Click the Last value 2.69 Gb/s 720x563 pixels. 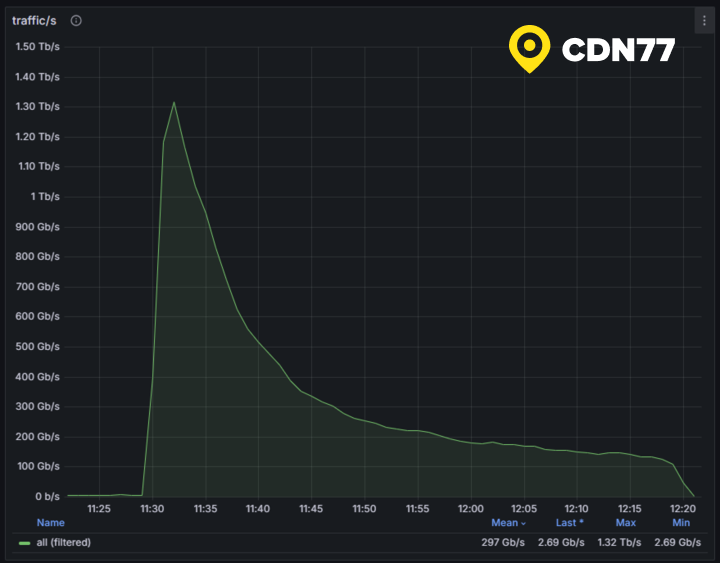[561, 542]
